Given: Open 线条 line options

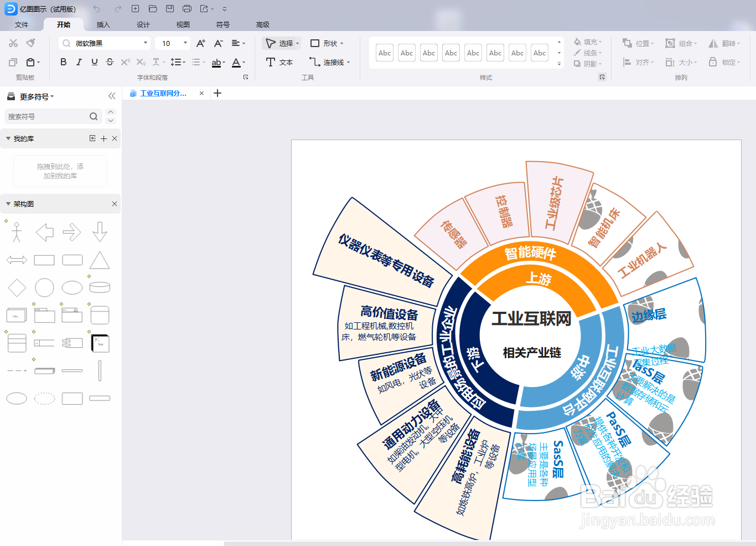Looking at the screenshot, I should 588,53.
